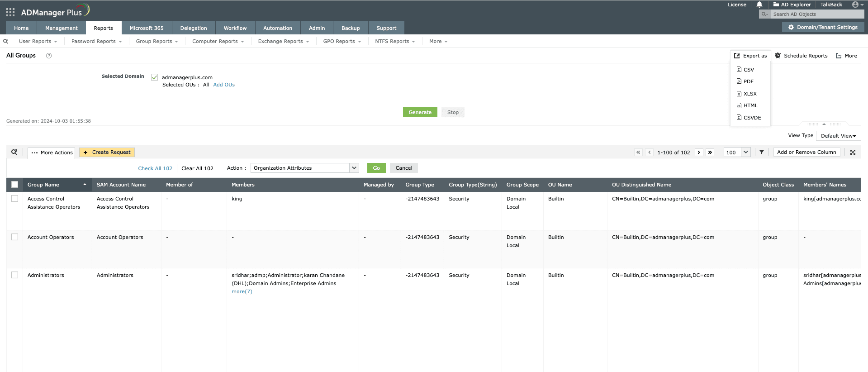
Task: Go to previous page arrow
Action: point(650,153)
